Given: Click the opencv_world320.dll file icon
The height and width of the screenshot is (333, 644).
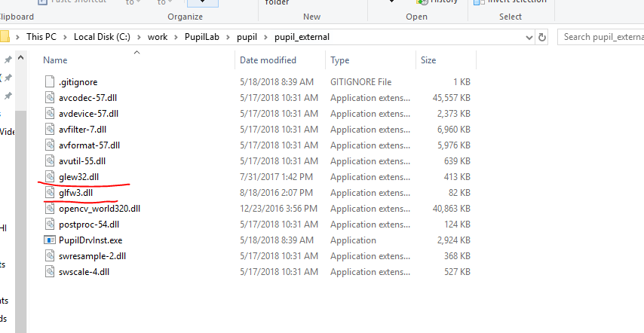Looking at the screenshot, I should point(50,209).
